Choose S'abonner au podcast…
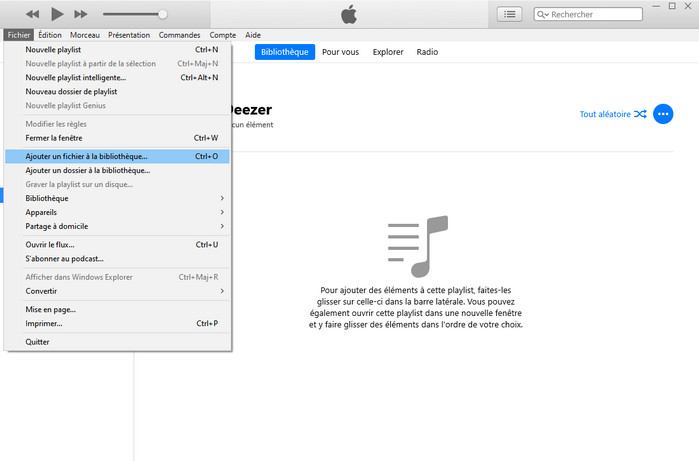This screenshot has height=461, width=699. pos(117,259)
